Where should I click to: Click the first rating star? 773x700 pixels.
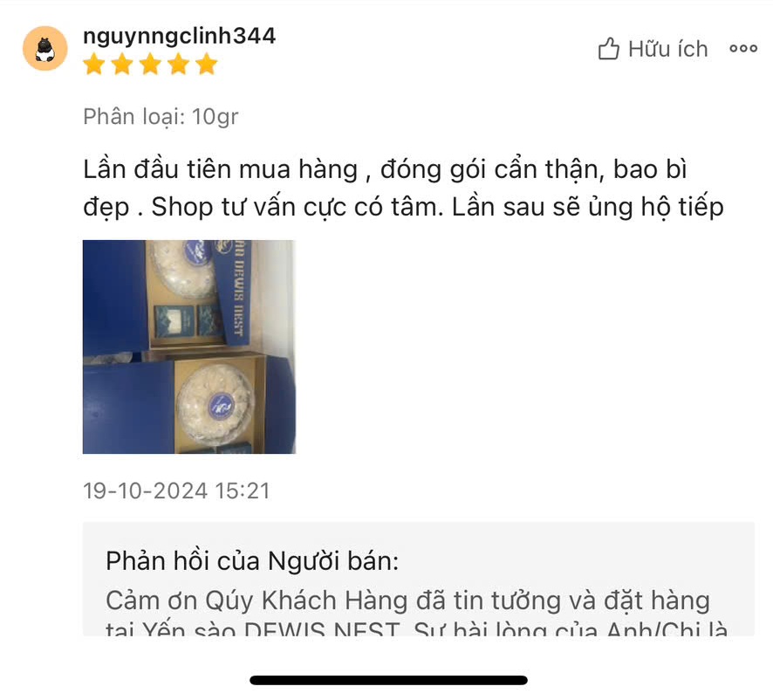93,65
